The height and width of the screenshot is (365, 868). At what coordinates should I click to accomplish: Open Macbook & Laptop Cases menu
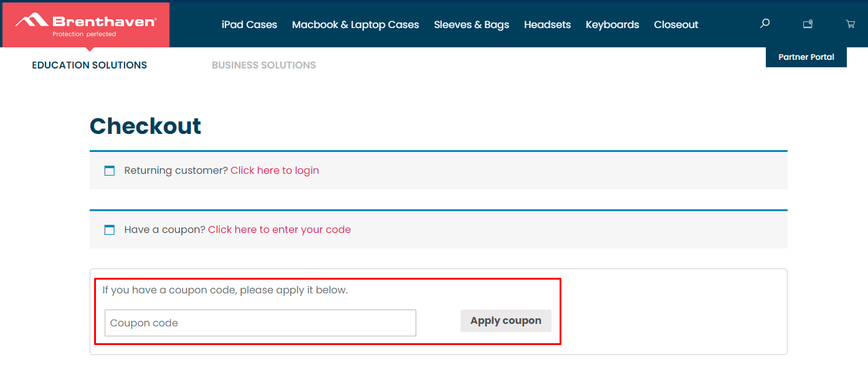point(355,25)
